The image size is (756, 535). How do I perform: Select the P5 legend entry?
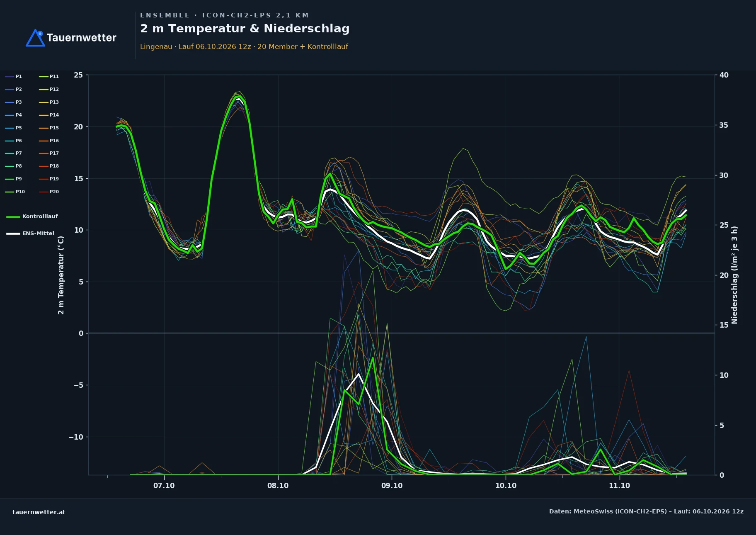coord(14,128)
